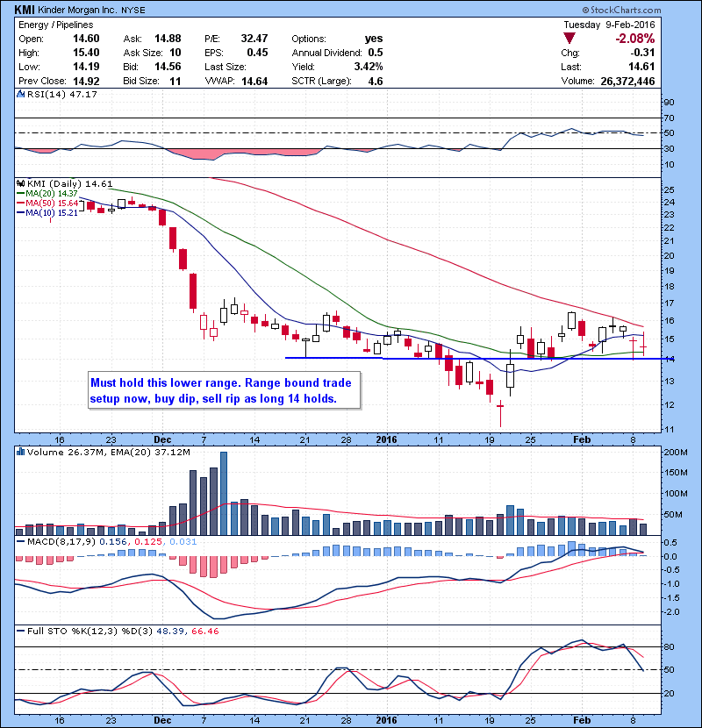
Task: Click the 2016 label on price chart date axis
Action: pos(386,439)
